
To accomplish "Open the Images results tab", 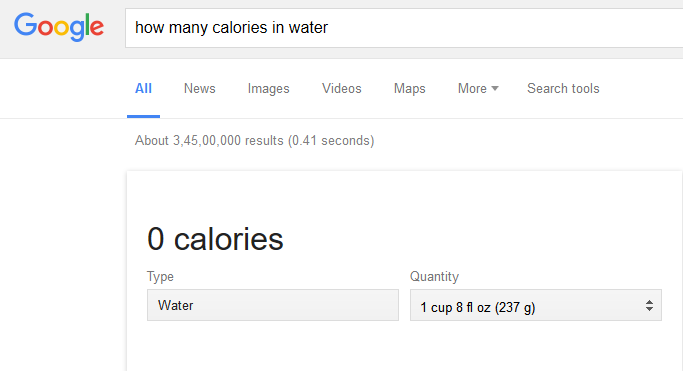I will 268,88.
